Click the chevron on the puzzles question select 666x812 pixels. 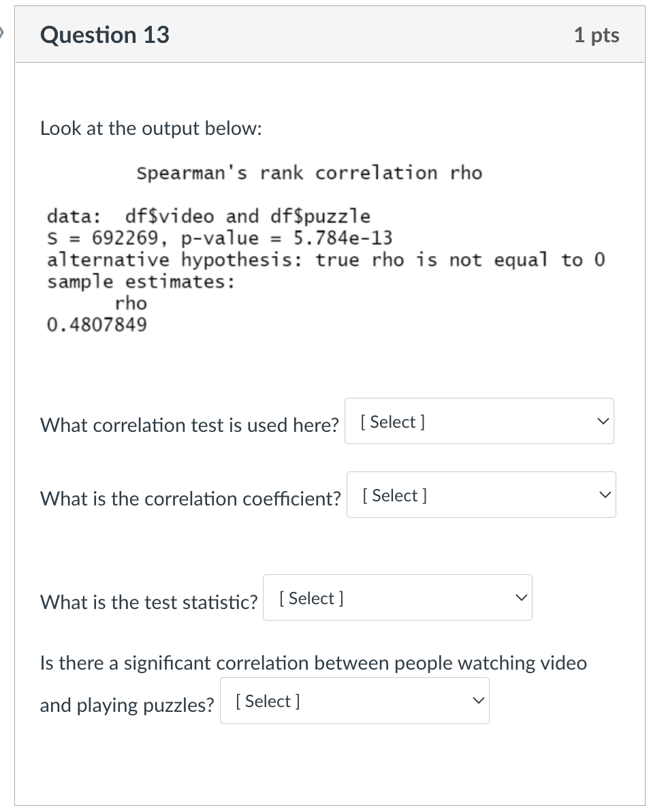(x=478, y=701)
